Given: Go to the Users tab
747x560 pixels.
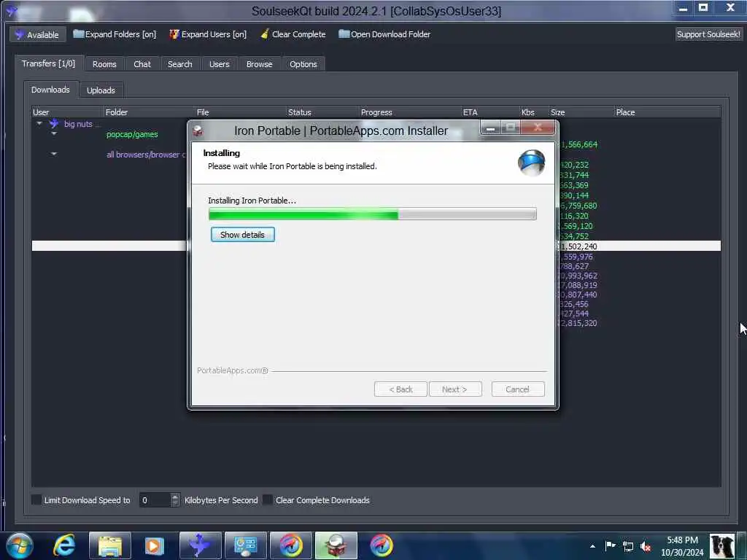Looking at the screenshot, I should tap(219, 64).
